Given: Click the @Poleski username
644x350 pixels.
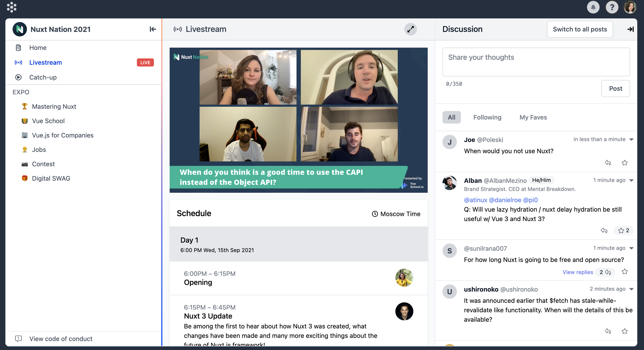Looking at the screenshot, I should (x=490, y=140).
